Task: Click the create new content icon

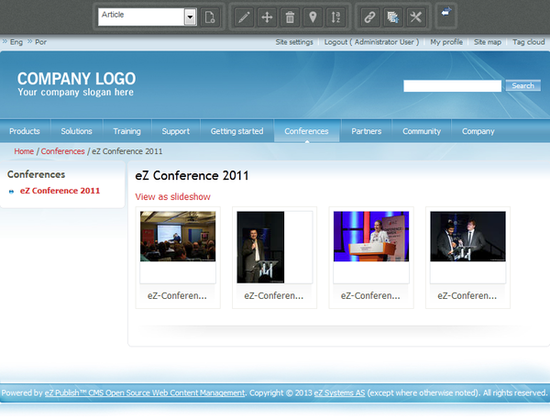Action: (x=210, y=17)
